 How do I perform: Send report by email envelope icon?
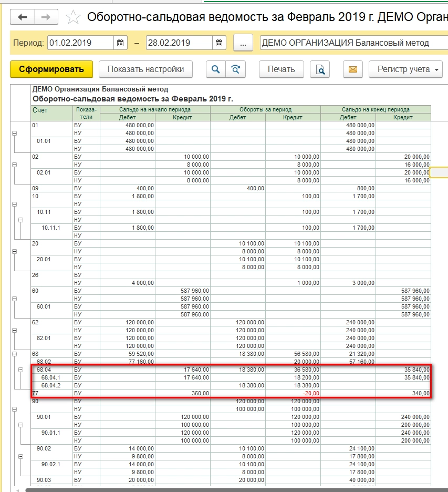click(x=353, y=69)
